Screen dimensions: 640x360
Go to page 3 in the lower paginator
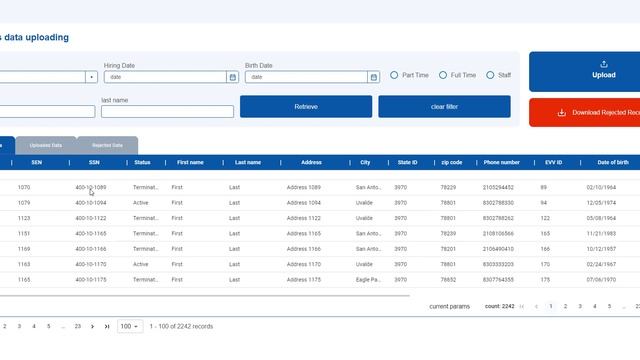pyautogui.click(x=19, y=327)
